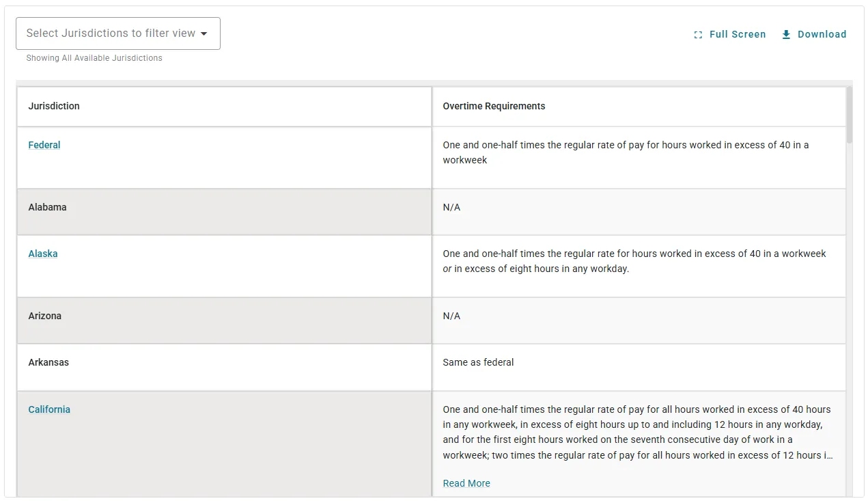
Task: Click the 'Same as federal' cell
Action: (478, 362)
